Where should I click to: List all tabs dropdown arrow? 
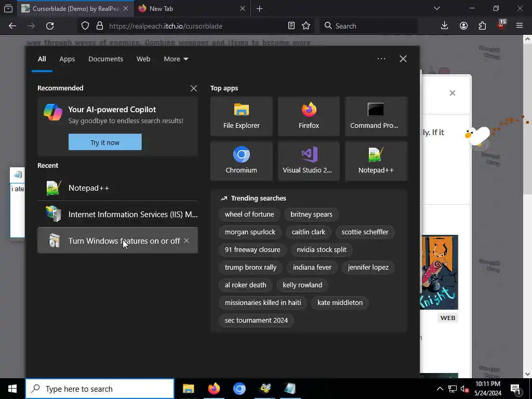tap(437, 8)
